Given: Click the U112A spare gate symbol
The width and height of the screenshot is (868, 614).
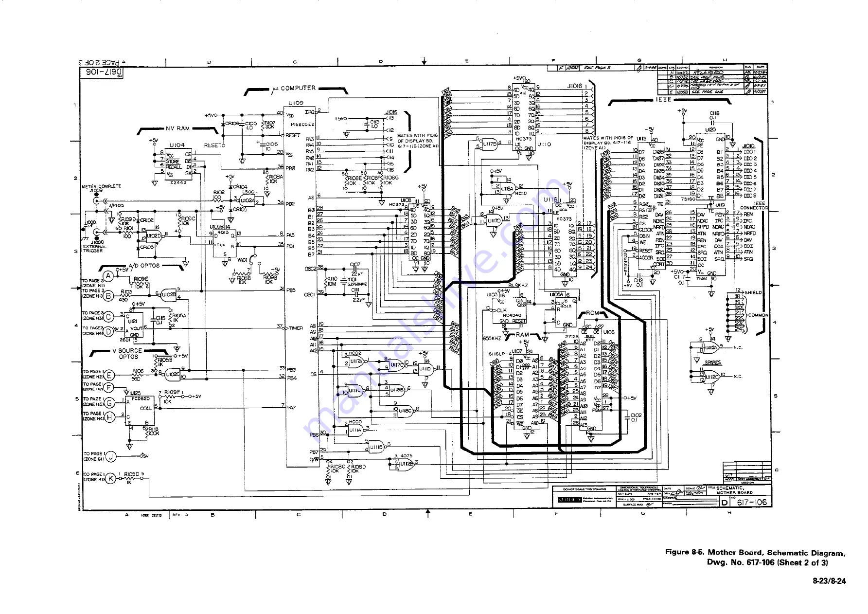Looking at the screenshot, I should 710,347.
